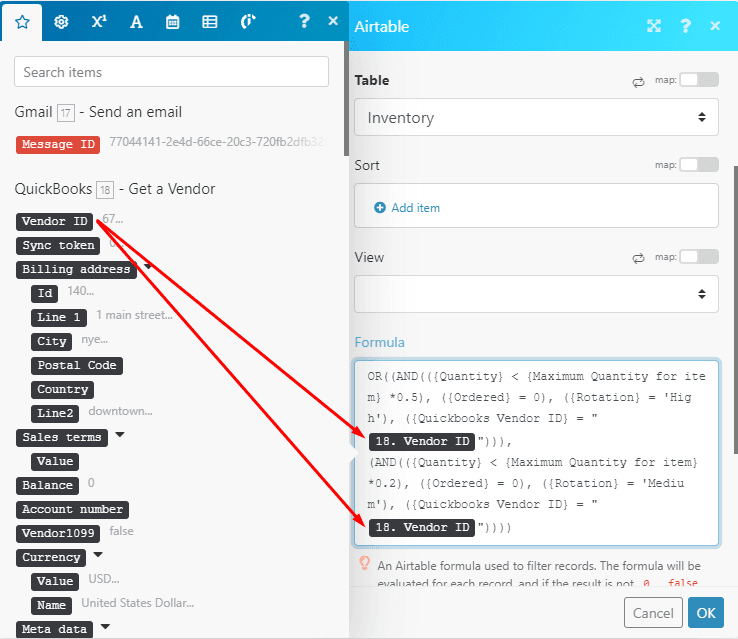Switch to the gear general functions tab

[x=61, y=22]
